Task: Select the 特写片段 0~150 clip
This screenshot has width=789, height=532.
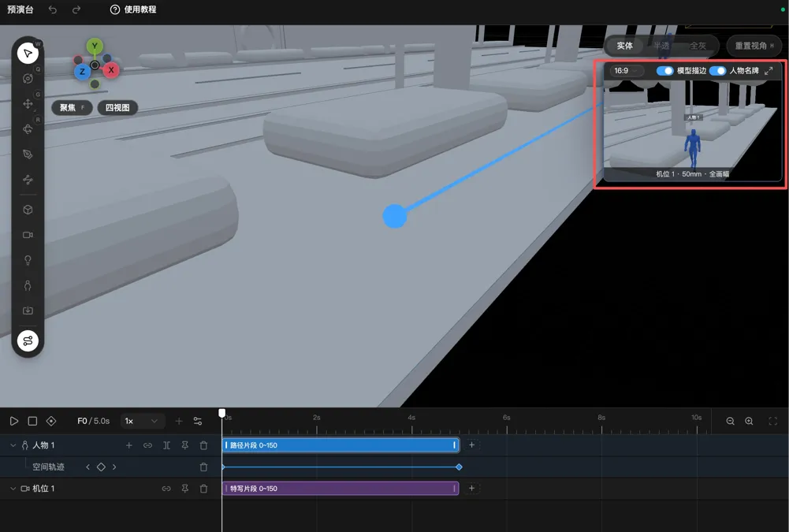Action: coord(341,488)
